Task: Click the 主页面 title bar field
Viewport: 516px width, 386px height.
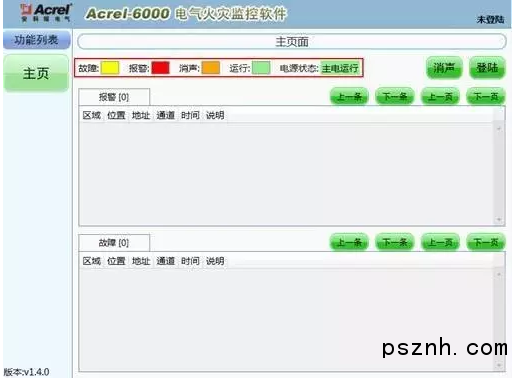Action: pos(292,42)
